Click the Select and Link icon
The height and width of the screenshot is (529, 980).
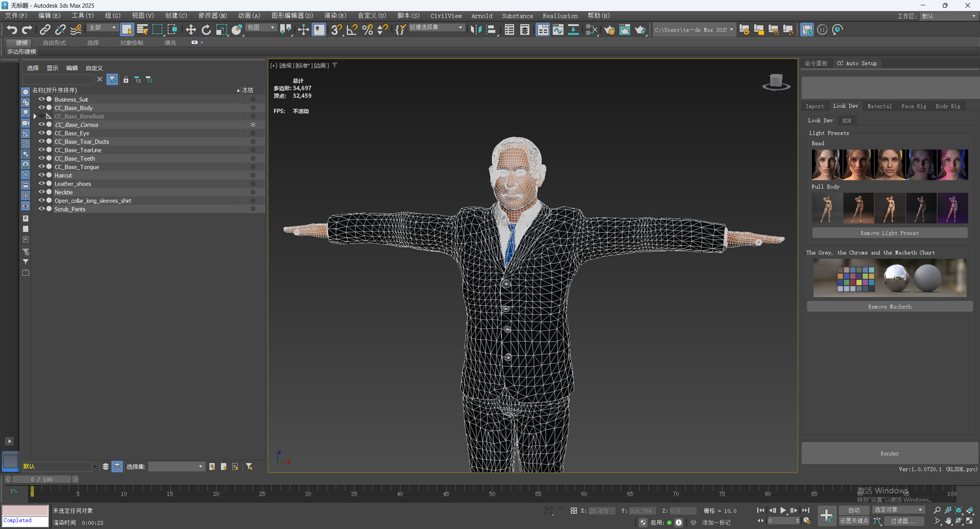point(44,29)
